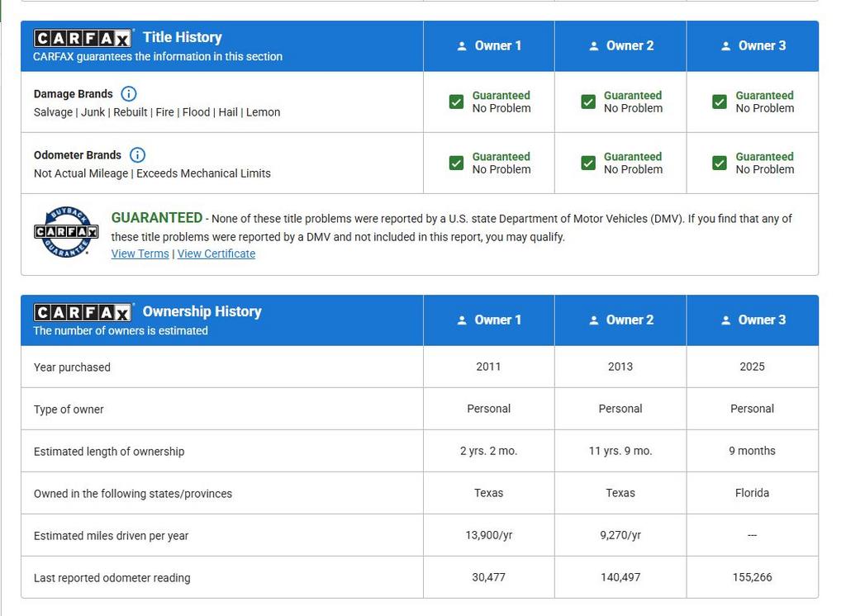Click Owner 1 person icon in Title History
Screen dimensions: 846x616
[462, 46]
